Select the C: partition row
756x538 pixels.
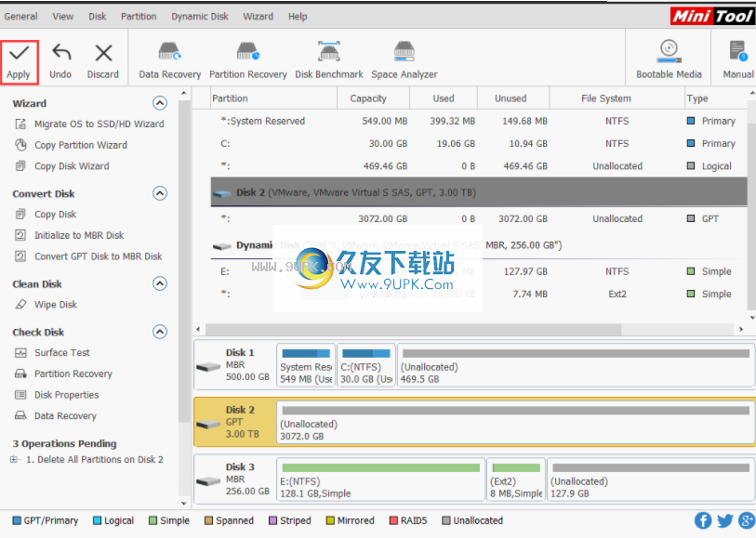click(x=479, y=143)
